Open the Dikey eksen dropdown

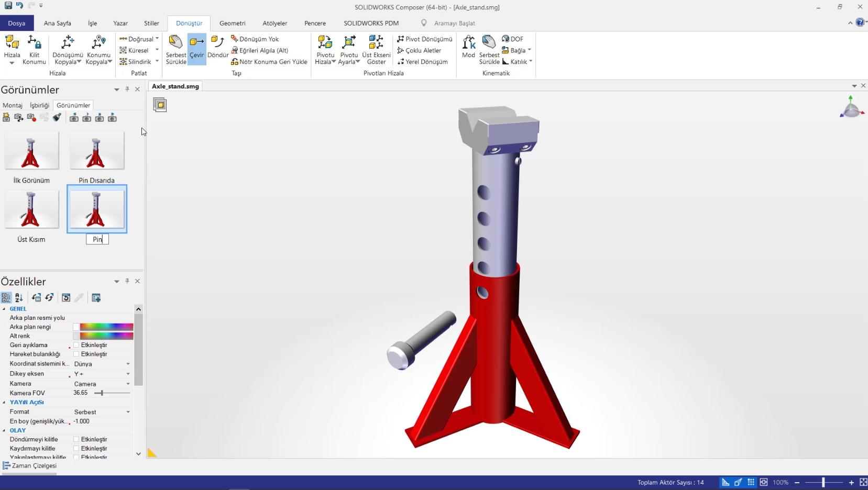(x=128, y=374)
